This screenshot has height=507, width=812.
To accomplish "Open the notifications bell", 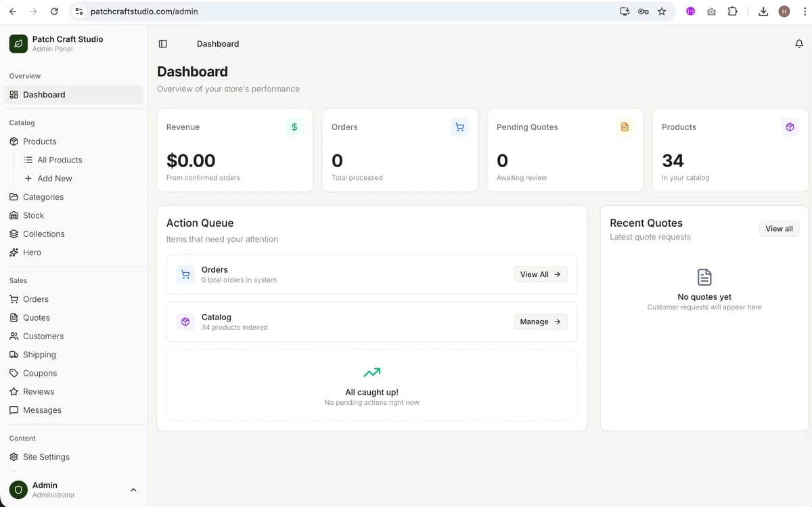I will pos(799,44).
